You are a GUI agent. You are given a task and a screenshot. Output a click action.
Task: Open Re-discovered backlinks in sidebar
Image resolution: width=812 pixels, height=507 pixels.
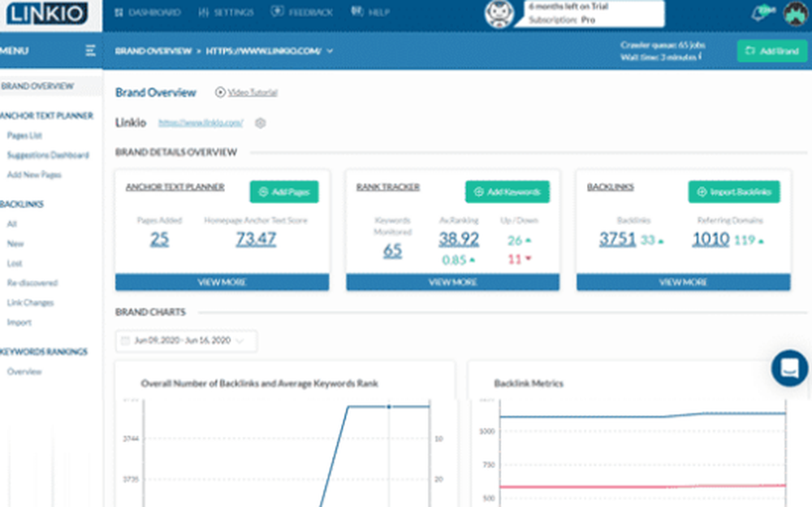32,283
